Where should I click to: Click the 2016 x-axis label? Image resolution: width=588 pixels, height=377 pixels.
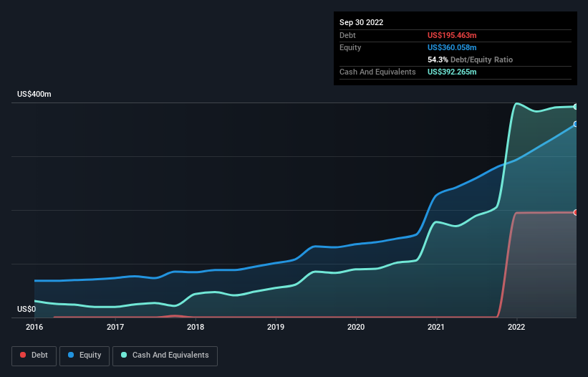(x=34, y=327)
